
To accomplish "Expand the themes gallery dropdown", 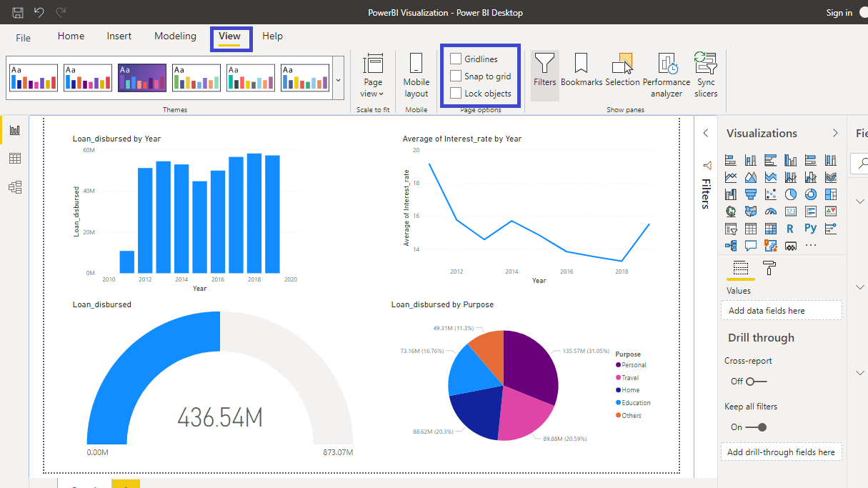I will (338, 79).
